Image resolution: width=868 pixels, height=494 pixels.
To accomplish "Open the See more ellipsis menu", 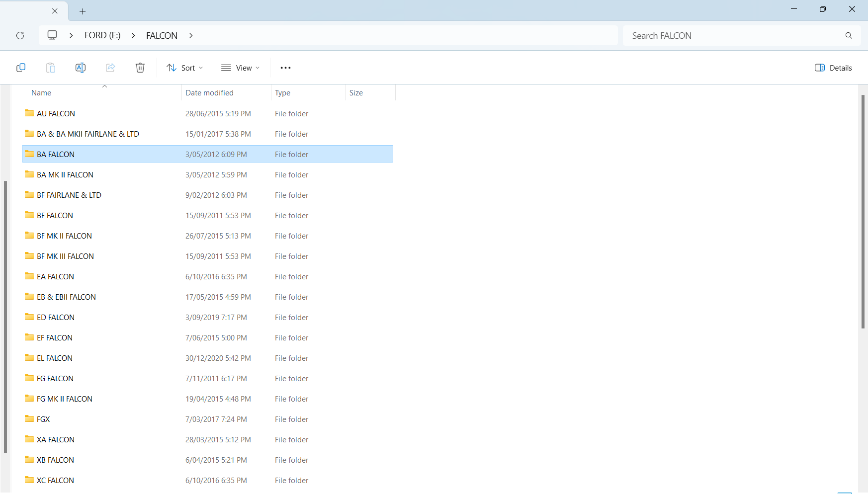I will (285, 68).
